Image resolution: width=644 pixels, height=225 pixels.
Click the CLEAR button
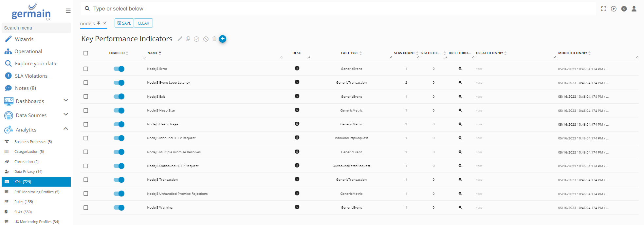(143, 23)
